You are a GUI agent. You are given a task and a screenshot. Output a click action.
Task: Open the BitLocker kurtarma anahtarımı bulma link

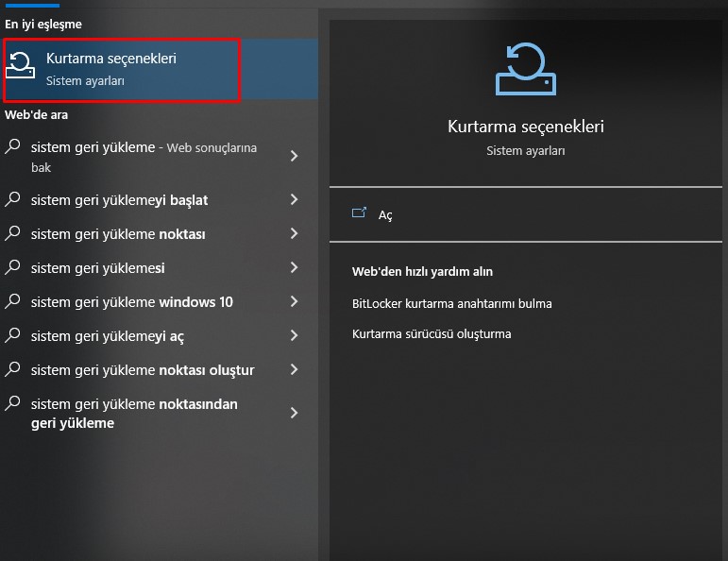(451, 304)
